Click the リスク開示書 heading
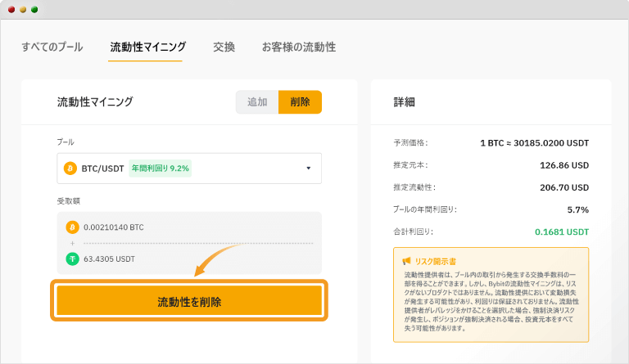This screenshot has width=629, height=364. point(436,262)
